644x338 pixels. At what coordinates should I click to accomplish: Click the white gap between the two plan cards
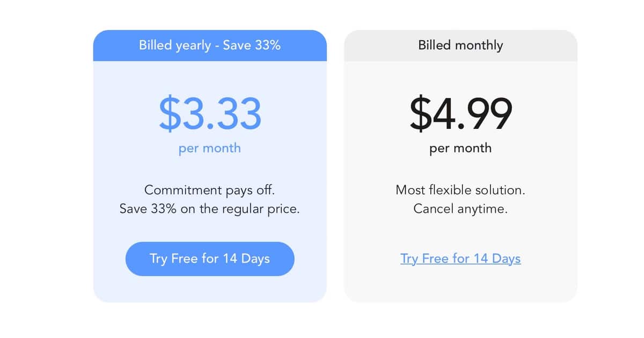(335, 166)
